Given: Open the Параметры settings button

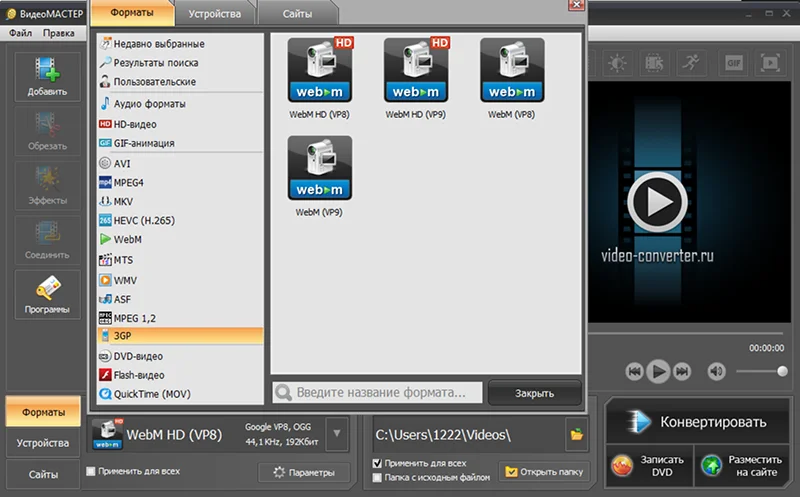Looking at the screenshot, I should [304, 473].
